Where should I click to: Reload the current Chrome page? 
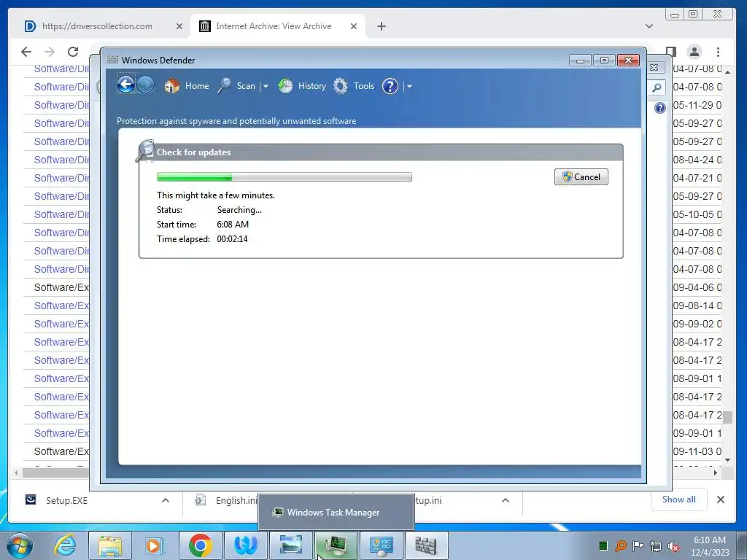tap(73, 52)
